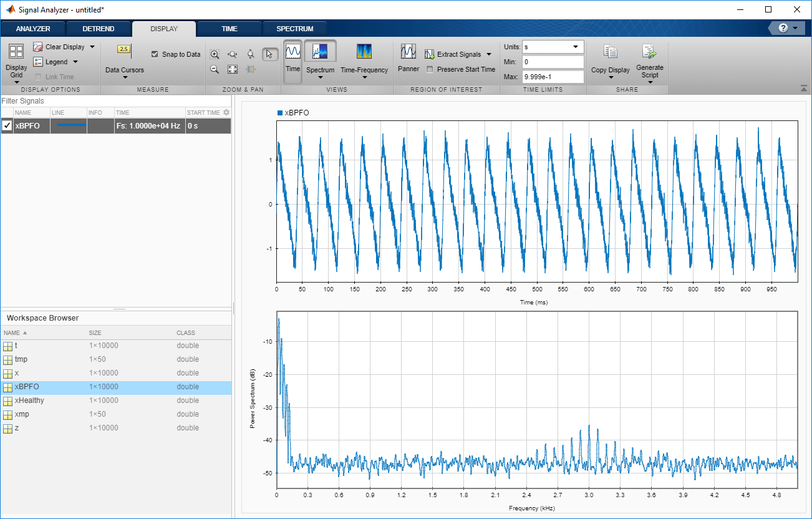Enable the Preserve Start Time checkbox
The height and width of the screenshot is (519, 812).
(x=430, y=69)
